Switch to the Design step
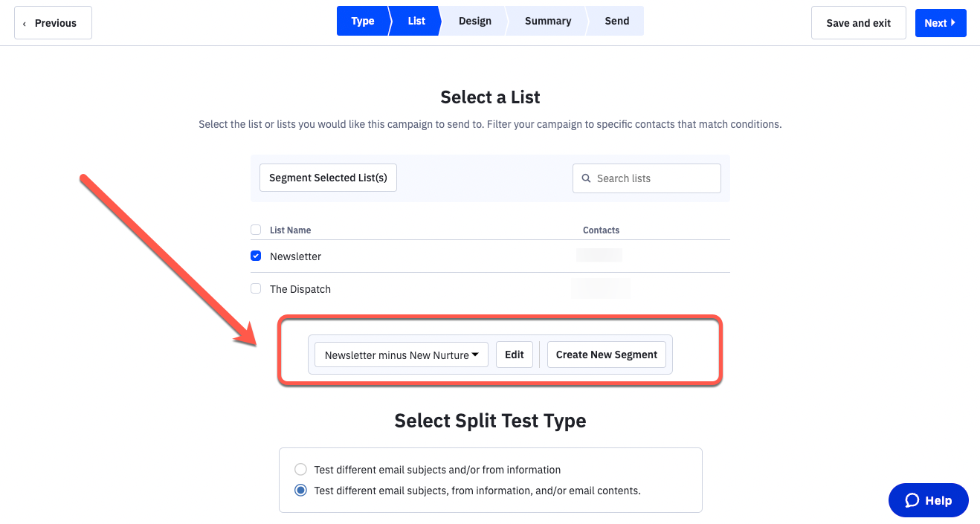This screenshot has height=524, width=980. coord(474,21)
